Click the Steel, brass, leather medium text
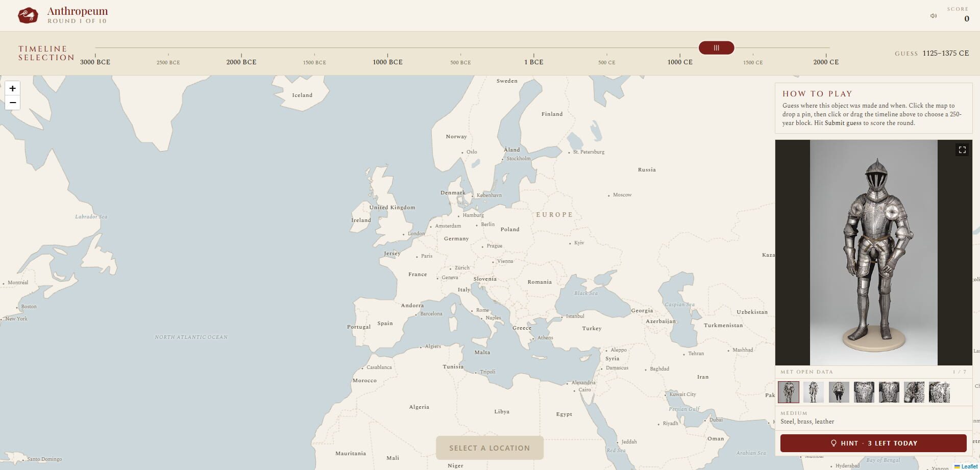The image size is (980, 470). 807,422
